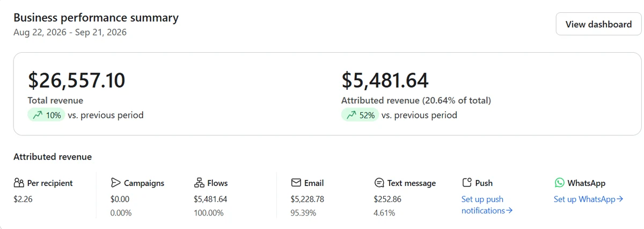The image size is (644, 229).
Task: Click the Total revenue label
Action: (x=55, y=101)
